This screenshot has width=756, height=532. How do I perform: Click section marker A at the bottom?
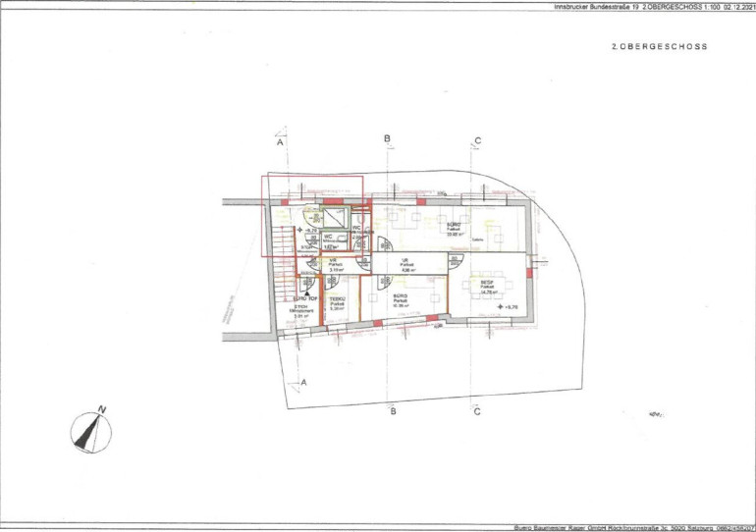[x=303, y=381]
